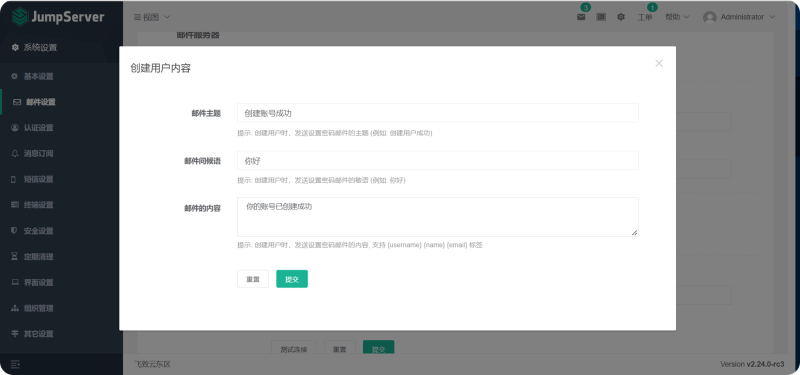Viewport: 800px width, 375px height.
Task: Click the phone icon beside 短信设置
Action: pos(14,179)
